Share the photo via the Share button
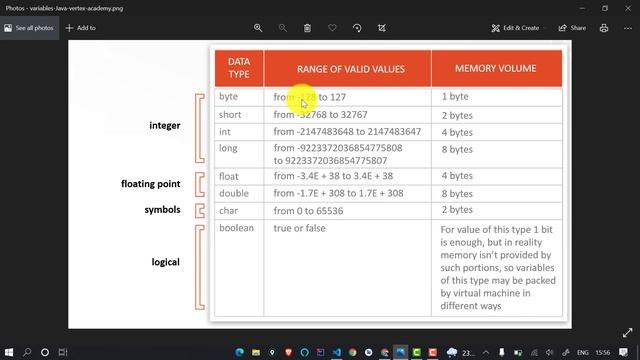 (572, 28)
